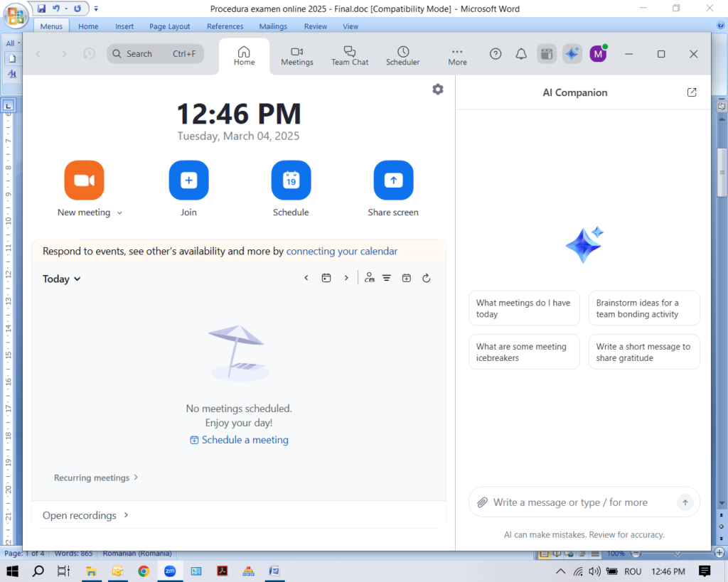Click the Join meeting plus icon
This screenshot has width=728, height=582.
click(x=188, y=180)
